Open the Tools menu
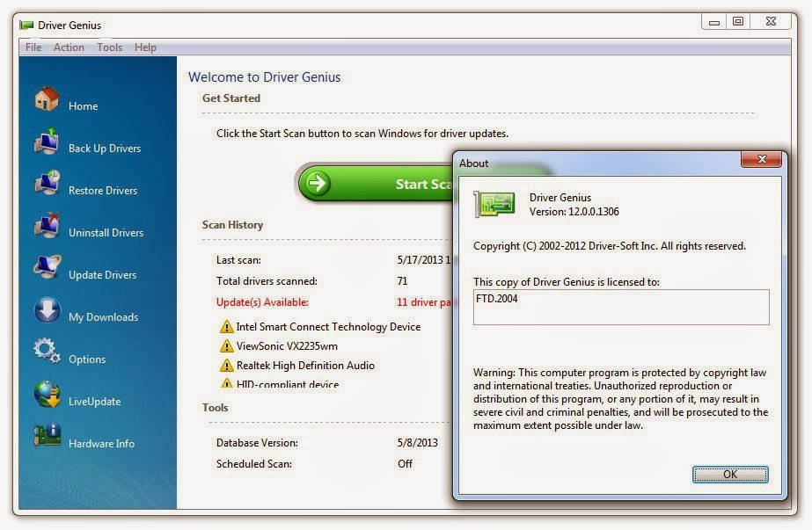Viewport: 812px width, 530px height. pyautogui.click(x=109, y=47)
